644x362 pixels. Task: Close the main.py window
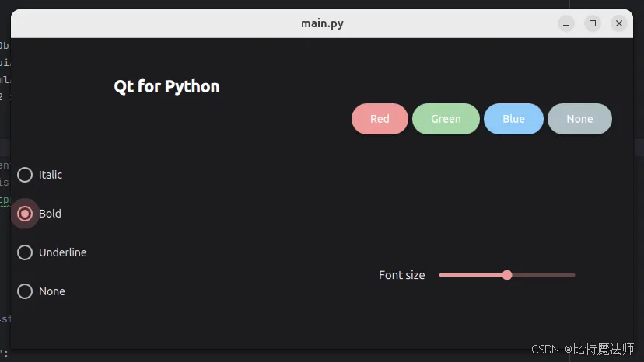[x=619, y=23]
